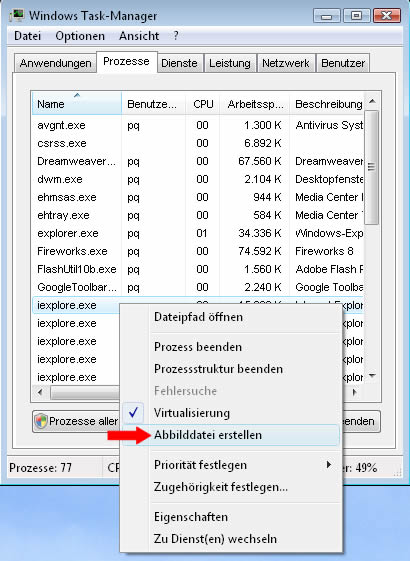Minimize the Task-Manager window
Image resolution: width=410 pixels, height=561 pixels.
326,16
